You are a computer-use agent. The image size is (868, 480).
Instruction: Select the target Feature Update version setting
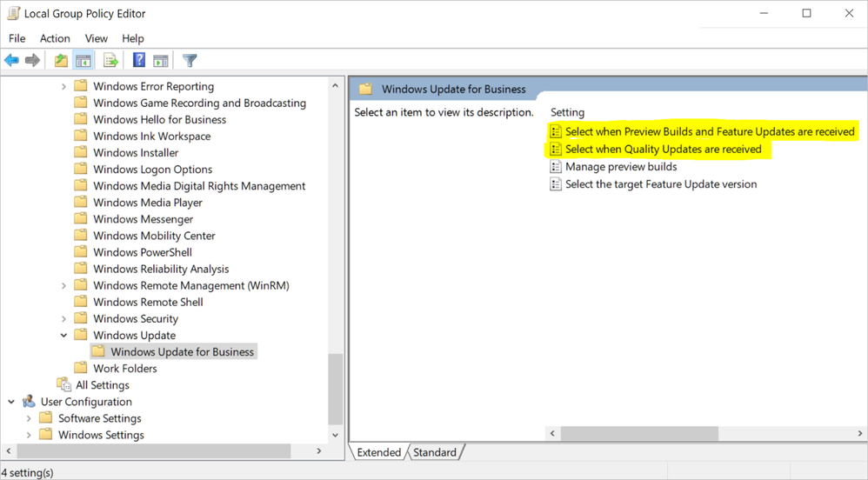tap(661, 184)
